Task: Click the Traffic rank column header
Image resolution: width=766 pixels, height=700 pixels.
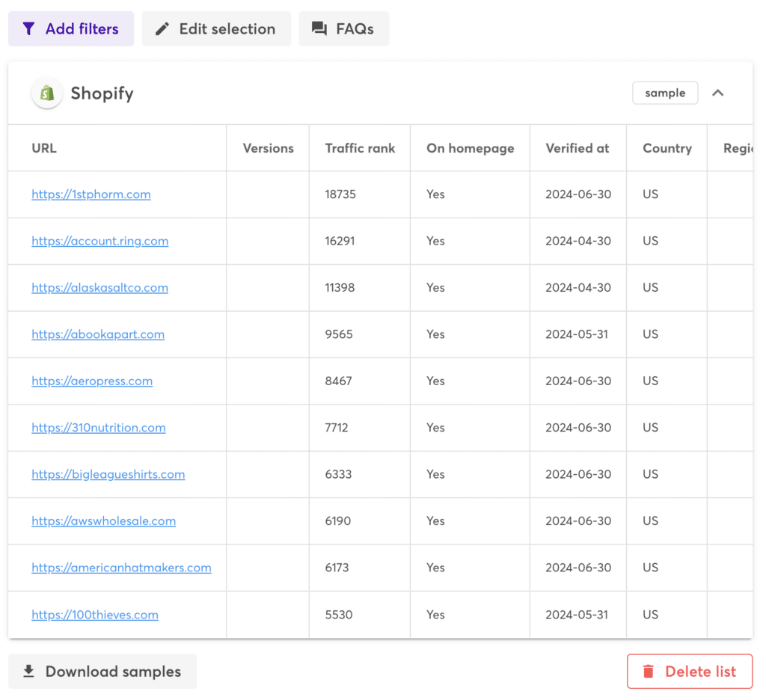Action: (360, 148)
